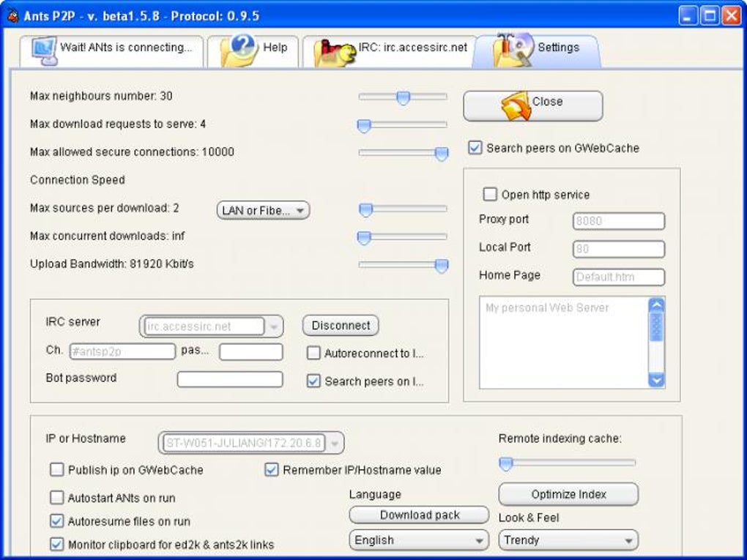Minimize the Ants P2P window
The width and height of the screenshot is (747, 560).
[688, 15]
